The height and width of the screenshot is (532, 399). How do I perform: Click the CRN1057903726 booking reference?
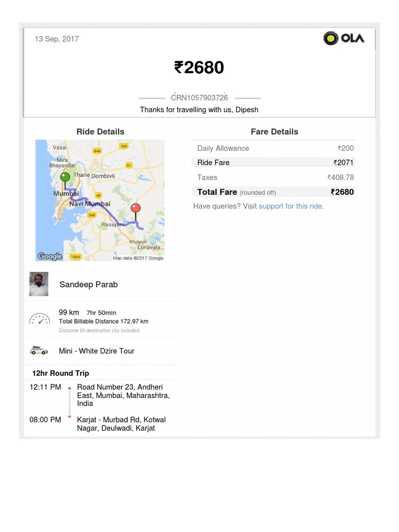click(199, 98)
